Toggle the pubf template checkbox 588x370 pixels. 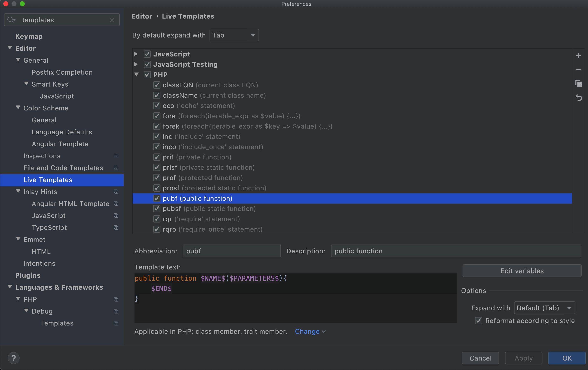(x=157, y=198)
